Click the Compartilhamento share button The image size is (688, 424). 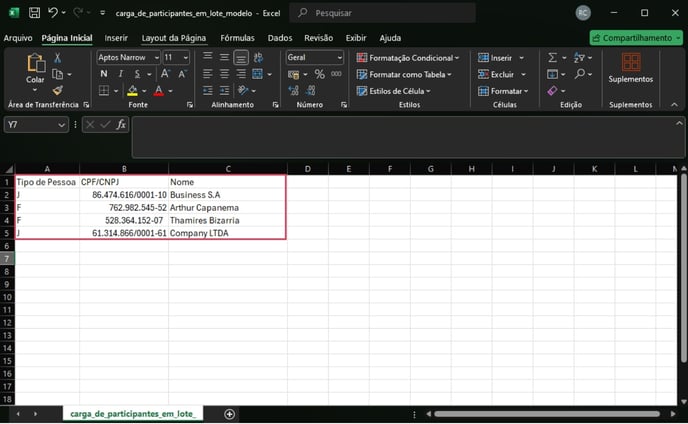click(636, 38)
